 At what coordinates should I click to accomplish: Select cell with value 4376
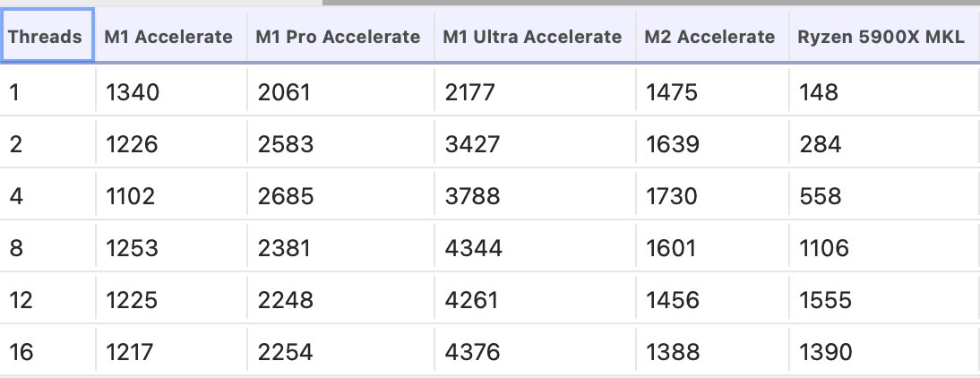535,352
